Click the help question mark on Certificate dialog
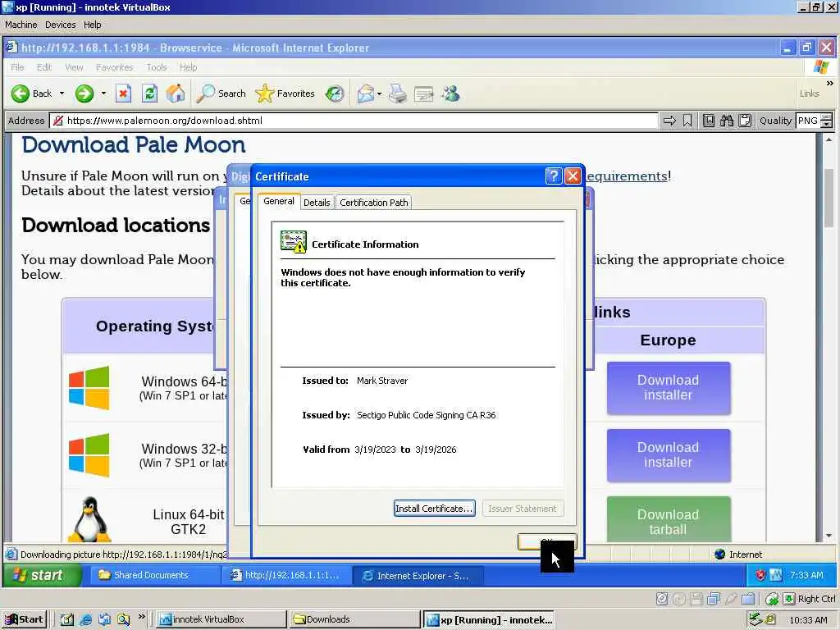840x630 pixels. click(554, 176)
